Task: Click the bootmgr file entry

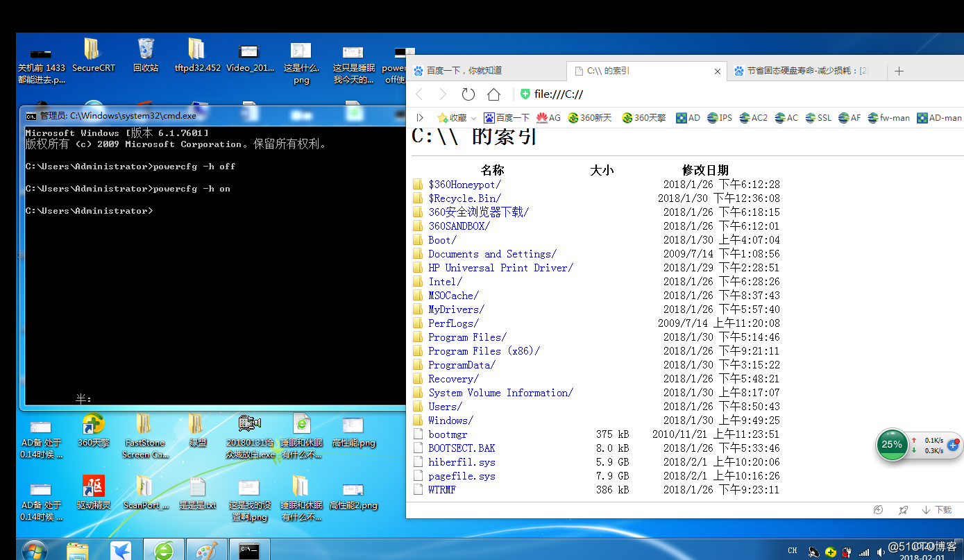Action: click(448, 434)
